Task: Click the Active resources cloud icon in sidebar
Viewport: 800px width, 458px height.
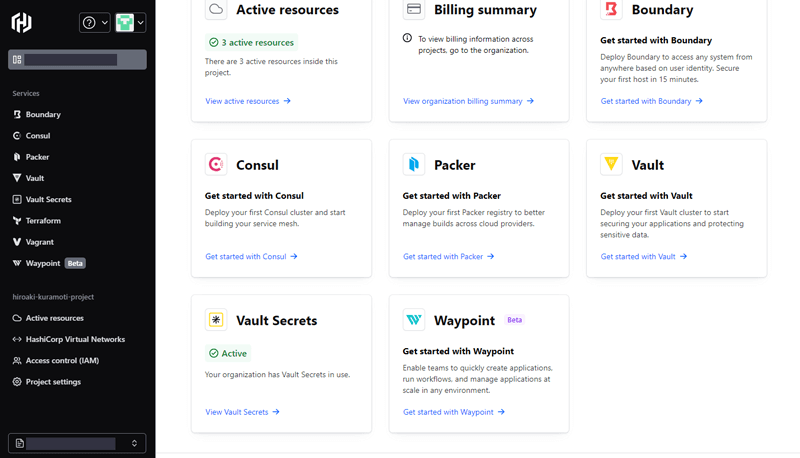Action: [17, 318]
